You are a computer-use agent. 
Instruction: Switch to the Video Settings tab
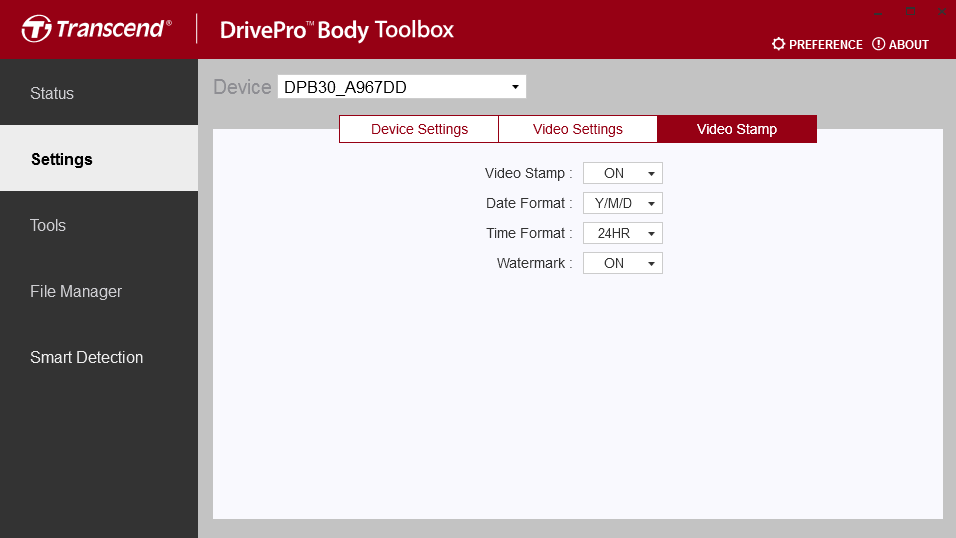coord(577,129)
